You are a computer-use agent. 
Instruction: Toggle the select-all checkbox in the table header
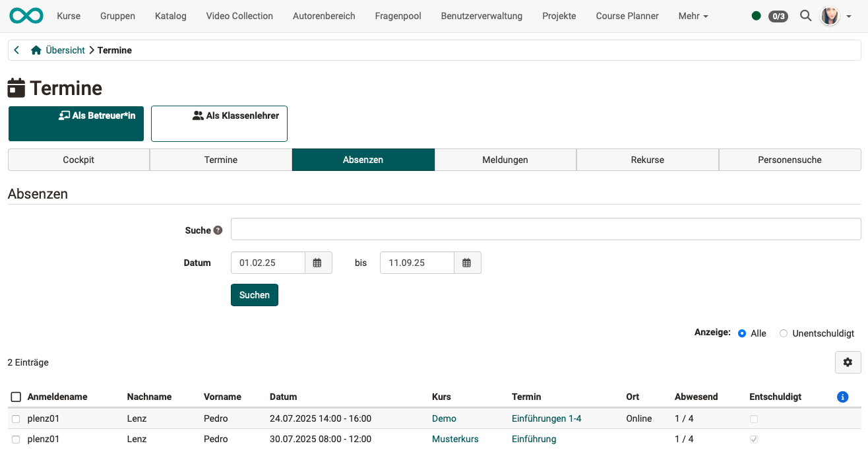(16, 396)
